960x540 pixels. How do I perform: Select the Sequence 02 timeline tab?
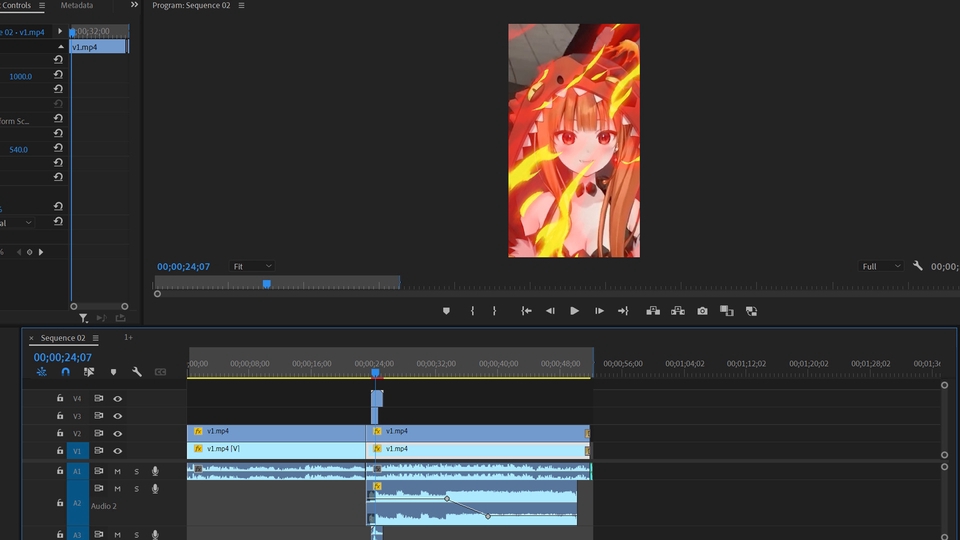coord(63,338)
